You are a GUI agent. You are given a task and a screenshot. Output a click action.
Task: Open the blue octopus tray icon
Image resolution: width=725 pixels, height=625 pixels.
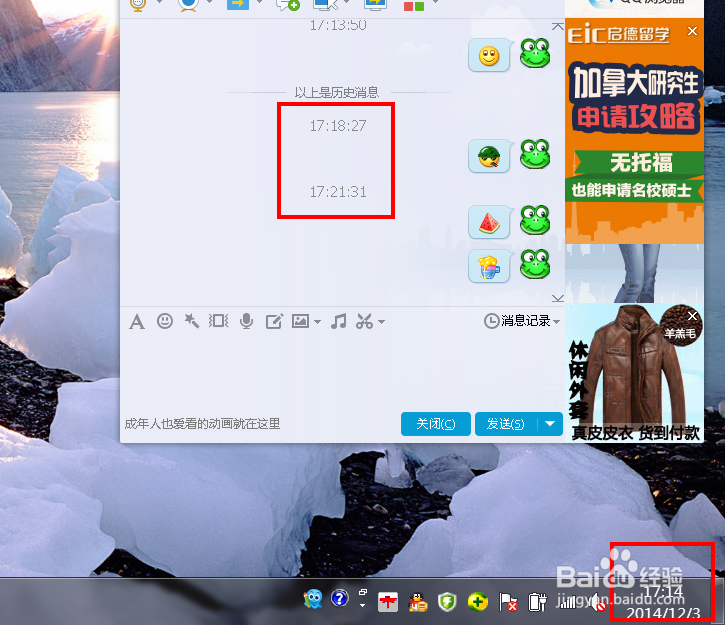pyautogui.click(x=313, y=599)
